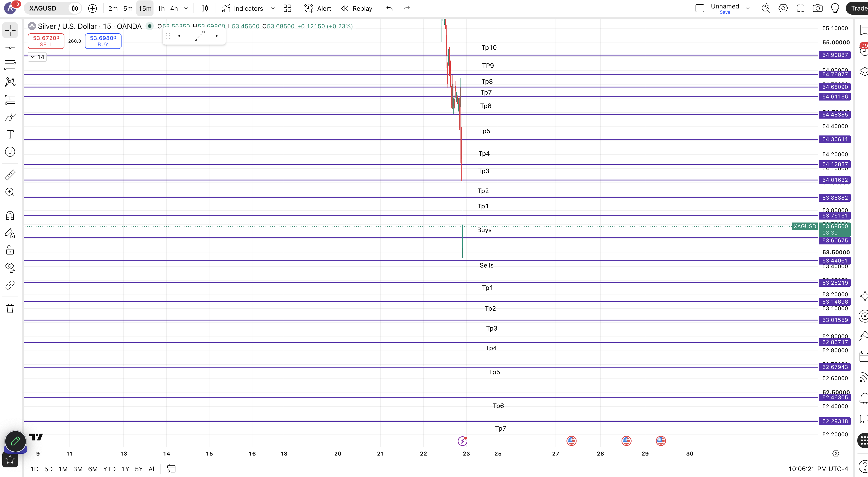Delete drawings with trash icon

click(x=10, y=308)
